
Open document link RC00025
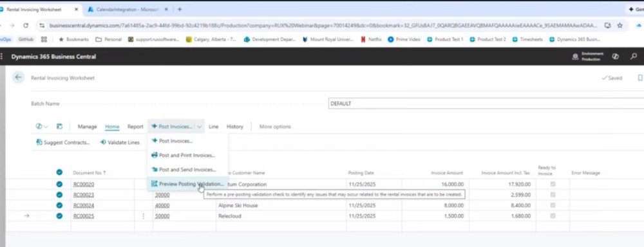(x=84, y=216)
